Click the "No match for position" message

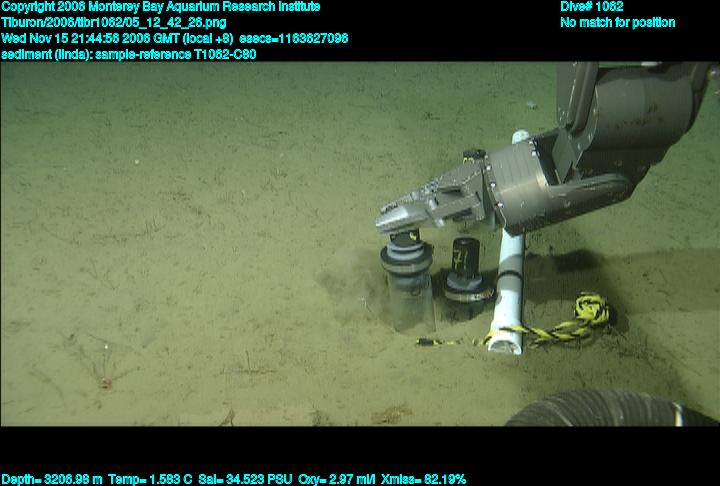617,23
